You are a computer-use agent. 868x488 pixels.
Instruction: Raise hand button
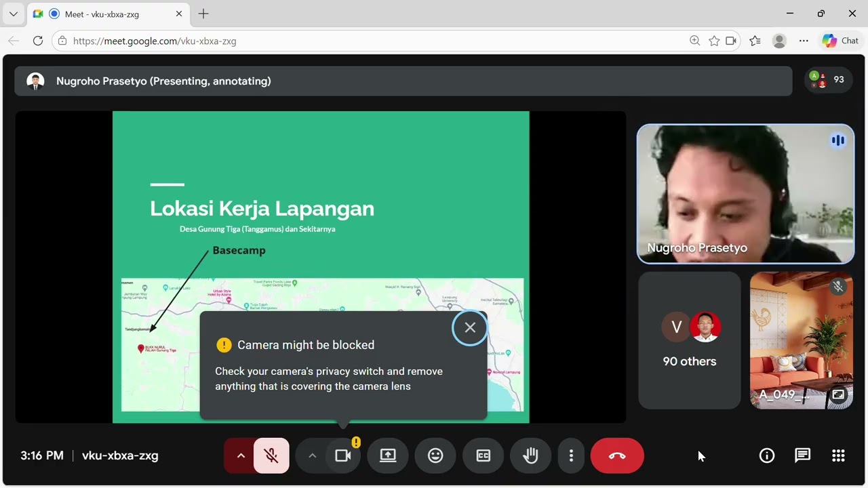[x=530, y=455]
